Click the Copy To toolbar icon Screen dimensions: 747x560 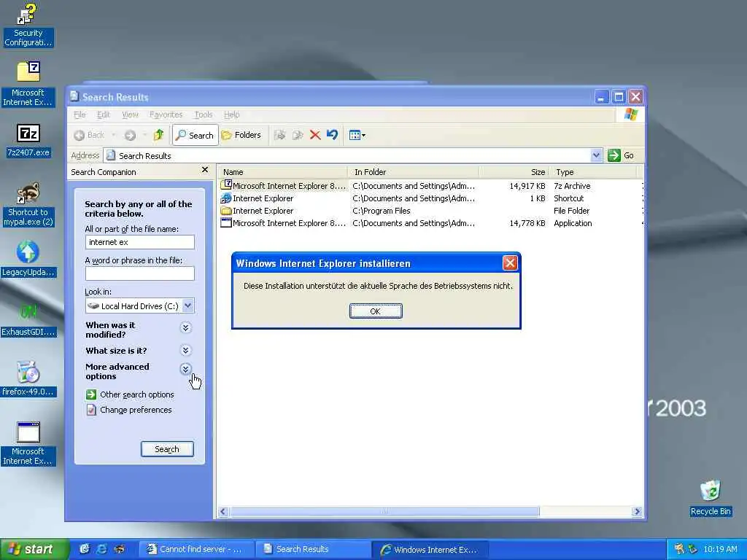tap(298, 135)
